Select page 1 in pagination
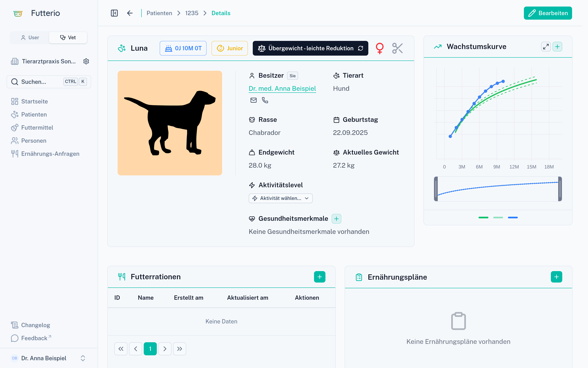 point(150,349)
